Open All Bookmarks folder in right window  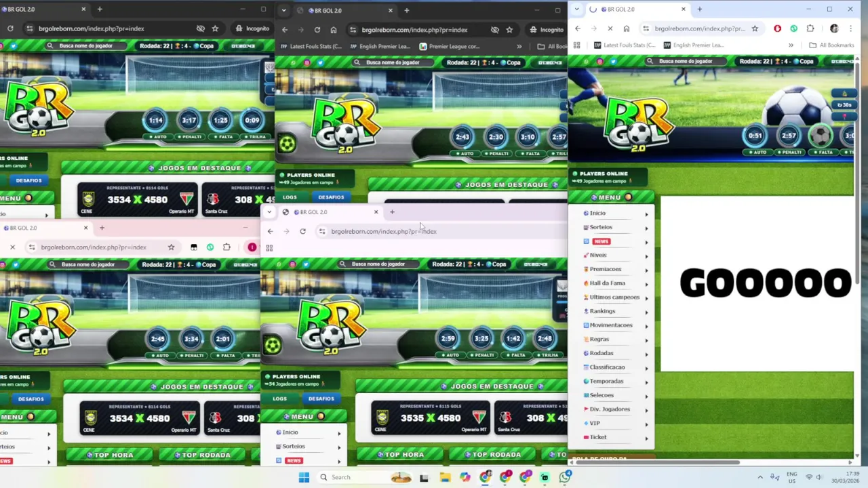click(831, 45)
